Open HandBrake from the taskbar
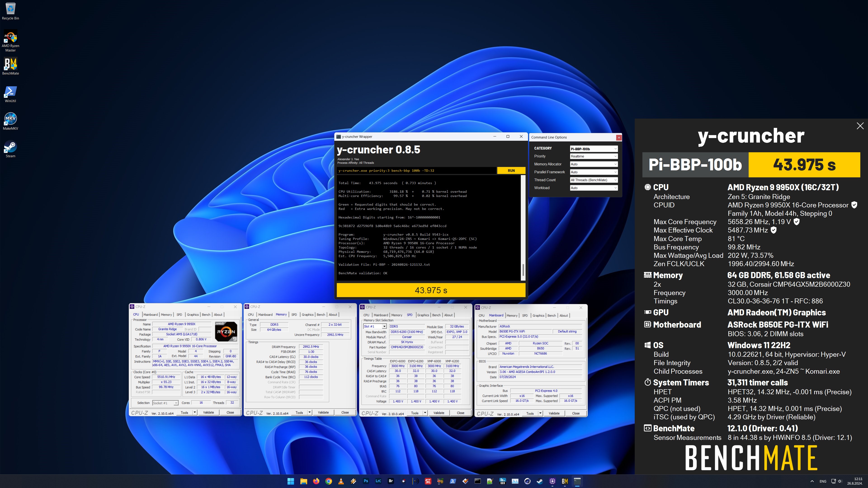The width and height of the screenshot is (868, 488). pyautogui.click(x=440, y=481)
